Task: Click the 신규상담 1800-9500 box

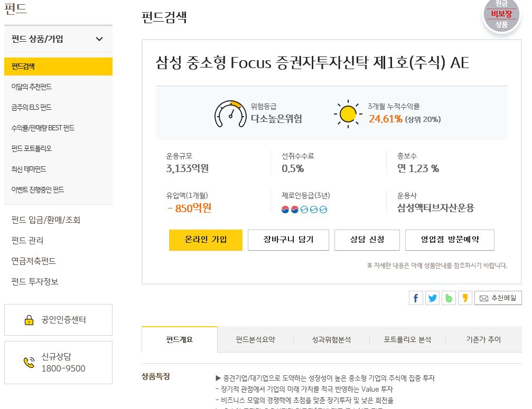Action: point(58,363)
